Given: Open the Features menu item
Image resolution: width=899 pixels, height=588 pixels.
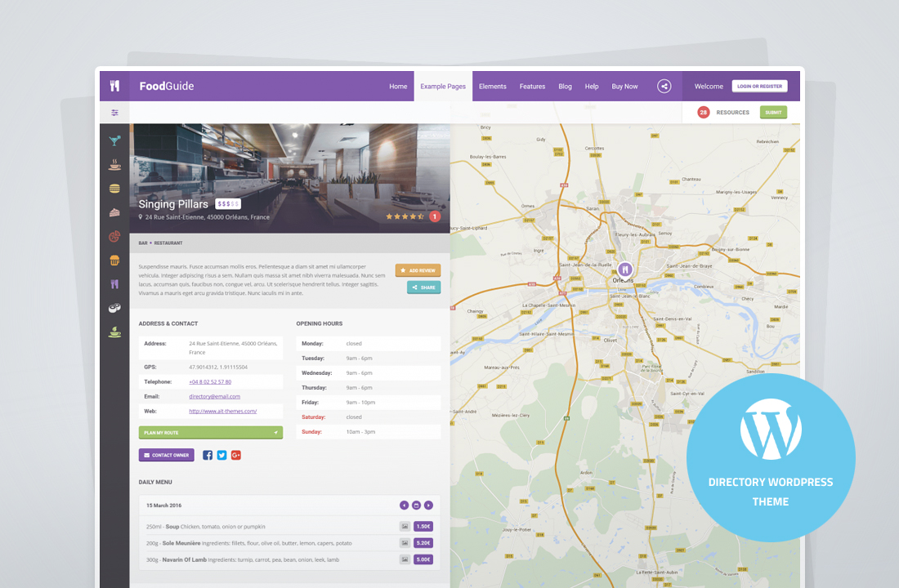Looking at the screenshot, I should [x=532, y=87].
